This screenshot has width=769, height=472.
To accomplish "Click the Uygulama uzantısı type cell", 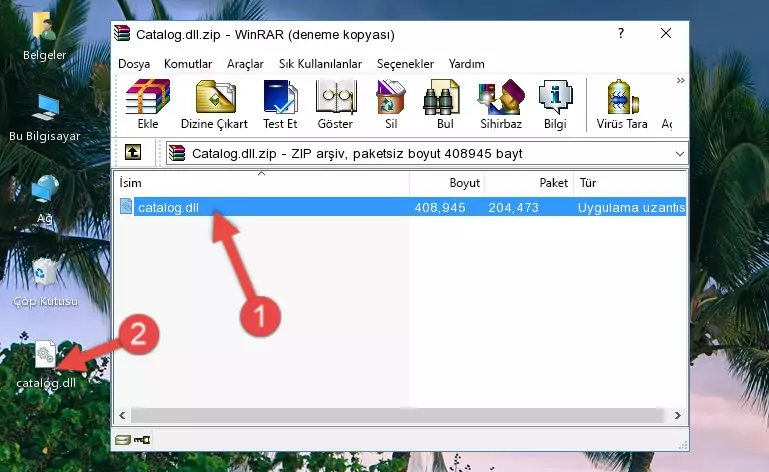I will click(631, 208).
